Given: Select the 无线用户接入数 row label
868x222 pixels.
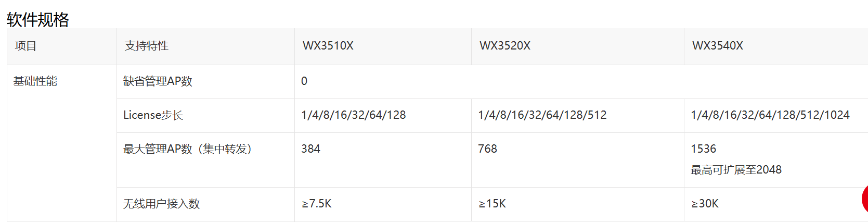Looking at the screenshot, I should click(x=161, y=204).
